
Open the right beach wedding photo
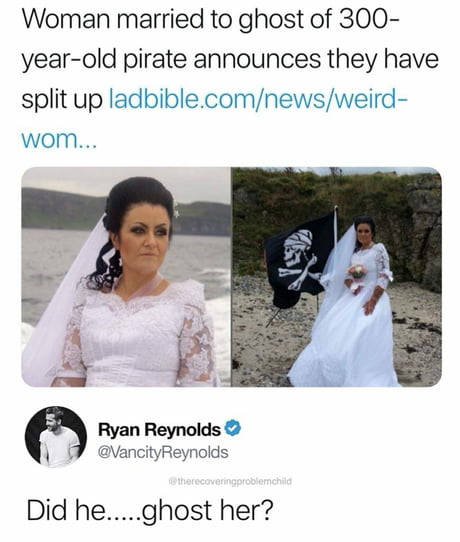click(337, 277)
